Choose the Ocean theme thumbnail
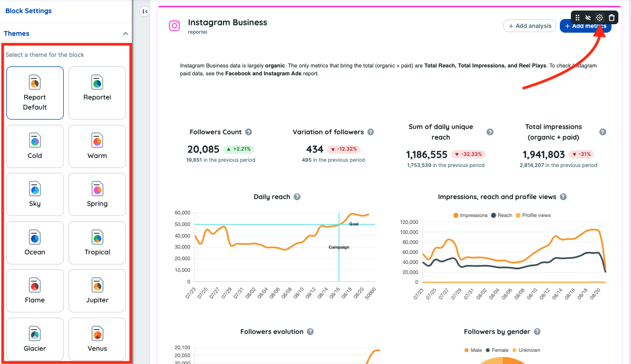This screenshot has width=631, height=364. click(35, 243)
